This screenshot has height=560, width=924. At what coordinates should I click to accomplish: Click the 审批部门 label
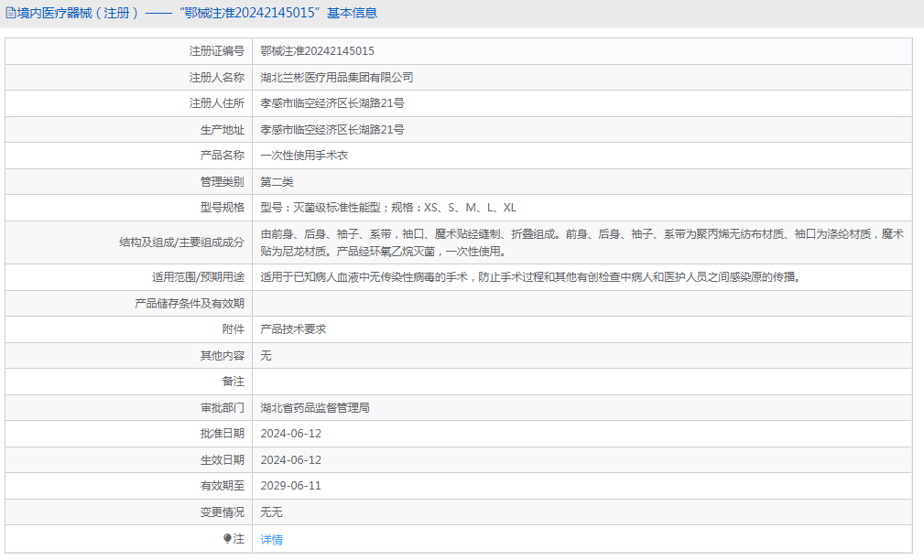pyautogui.click(x=223, y=407)
